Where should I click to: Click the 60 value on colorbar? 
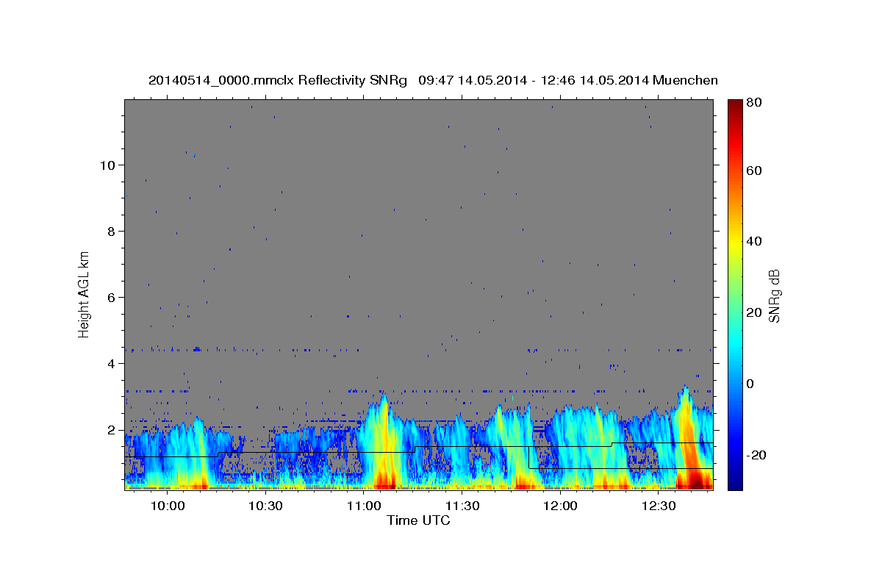(753, 171)
